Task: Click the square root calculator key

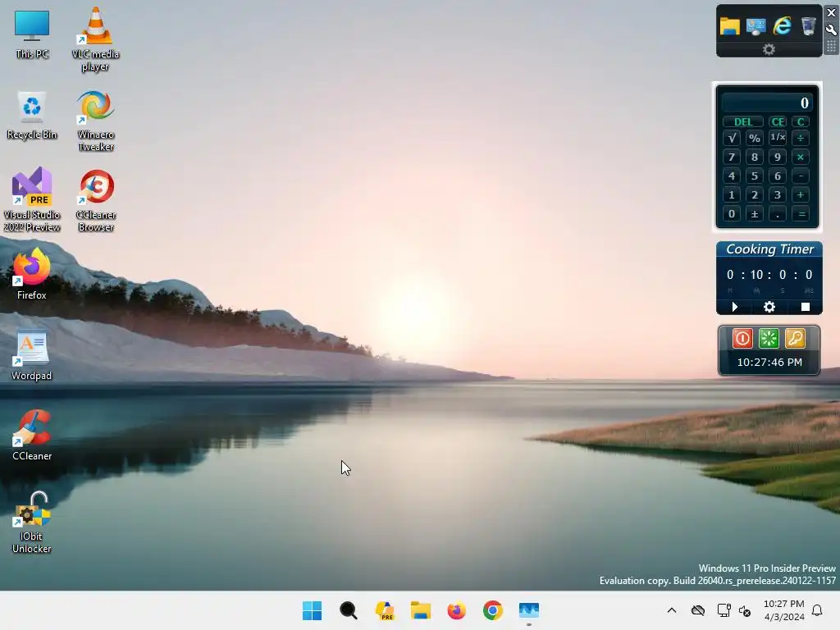Action: tap(732, 138)
